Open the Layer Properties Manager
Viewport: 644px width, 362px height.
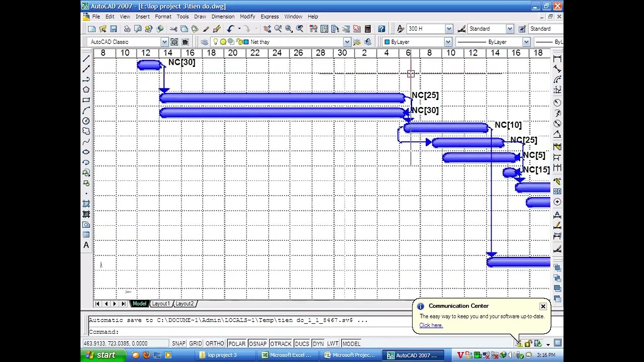click(204, 42)
